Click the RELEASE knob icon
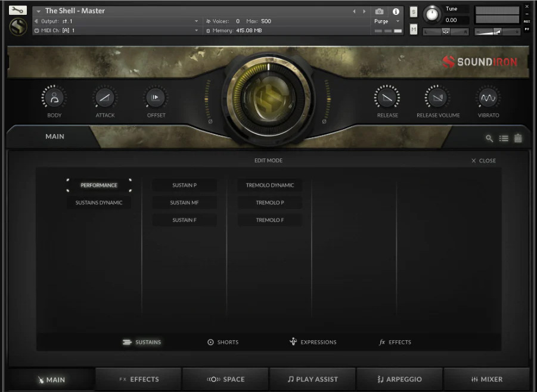Viewport: 537px width, 392px height. coord(387,97)
